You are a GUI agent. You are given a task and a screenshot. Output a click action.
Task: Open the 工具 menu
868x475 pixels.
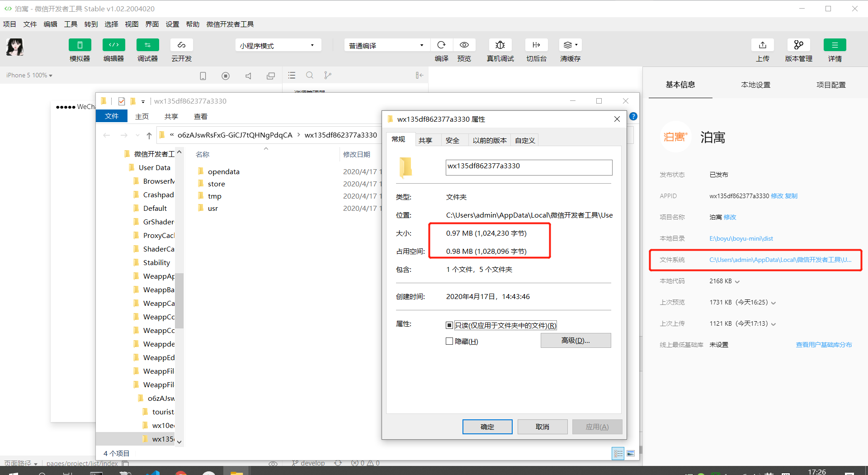pos(71,24)
